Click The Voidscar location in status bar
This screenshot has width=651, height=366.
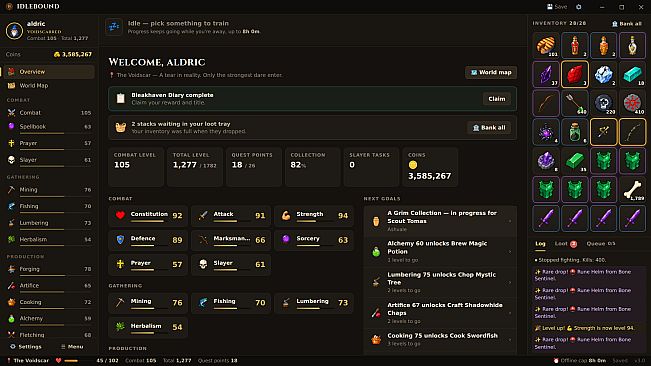pos(27,361)
